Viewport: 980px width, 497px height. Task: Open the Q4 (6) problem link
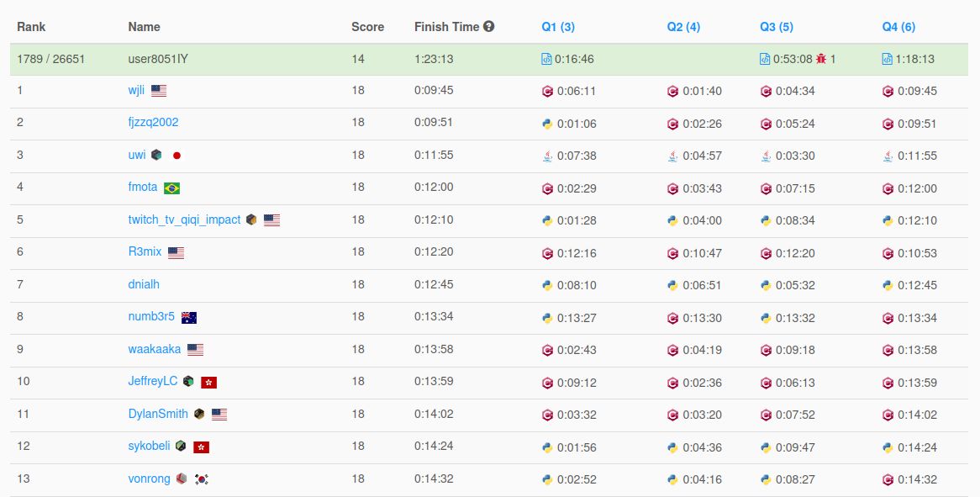898,27
